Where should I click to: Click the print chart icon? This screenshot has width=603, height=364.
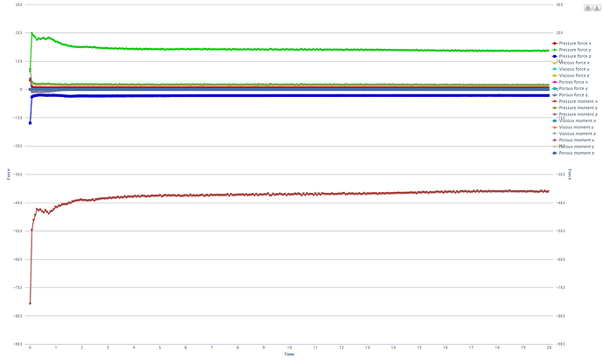pos(588,8)
